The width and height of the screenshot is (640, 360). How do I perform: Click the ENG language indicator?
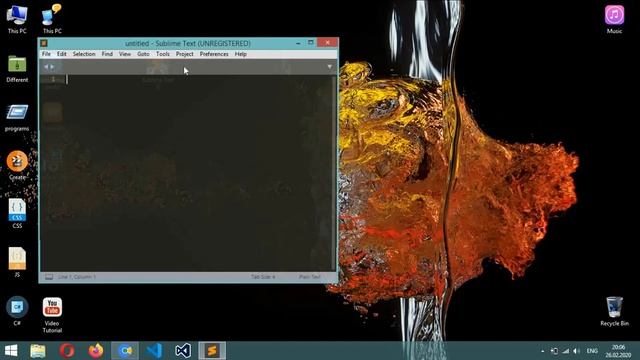click(x=592, y=351)
